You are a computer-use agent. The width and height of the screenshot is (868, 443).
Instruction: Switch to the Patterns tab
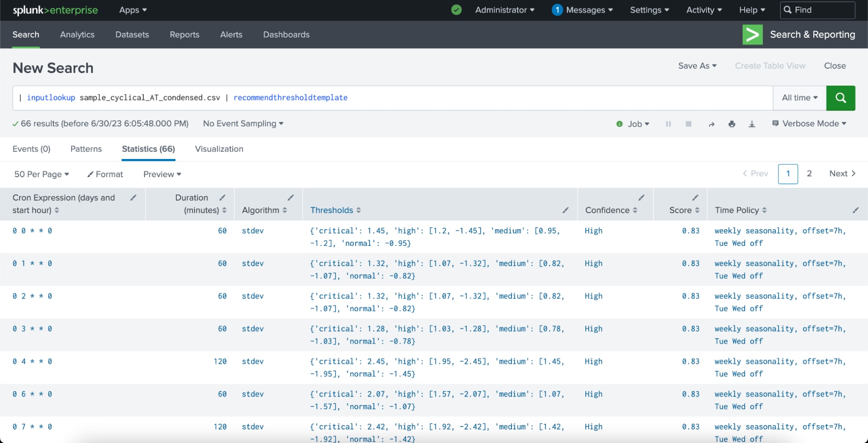pos(86,149)
